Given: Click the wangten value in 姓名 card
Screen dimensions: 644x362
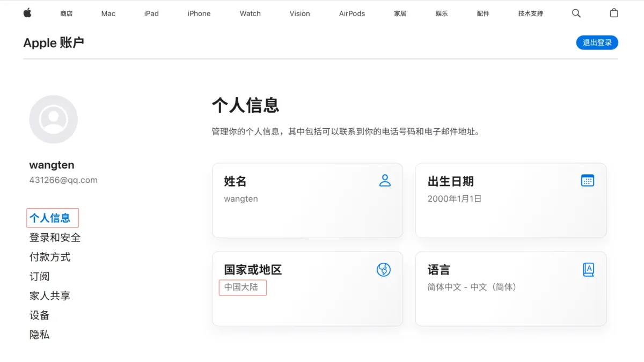Looking at the screenshot, I should tap(241, 199).
